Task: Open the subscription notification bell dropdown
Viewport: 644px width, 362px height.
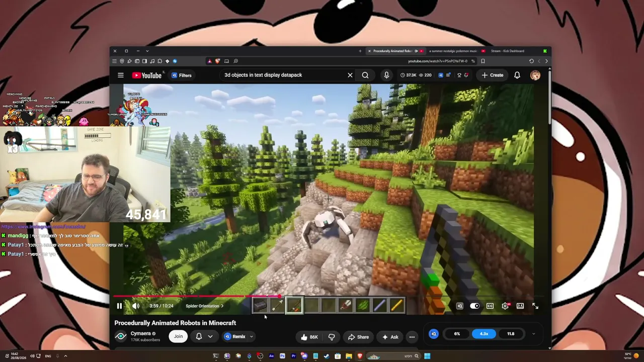Action: 204,336
